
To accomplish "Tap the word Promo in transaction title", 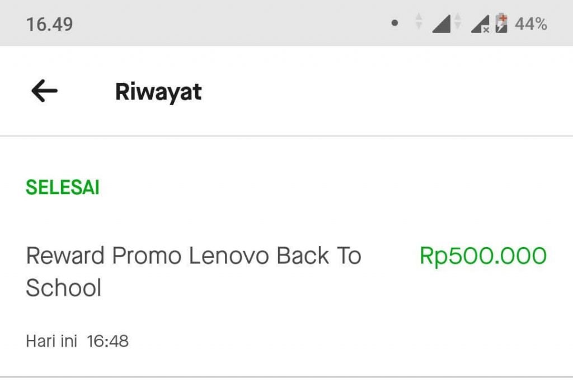I will (147, 256).
